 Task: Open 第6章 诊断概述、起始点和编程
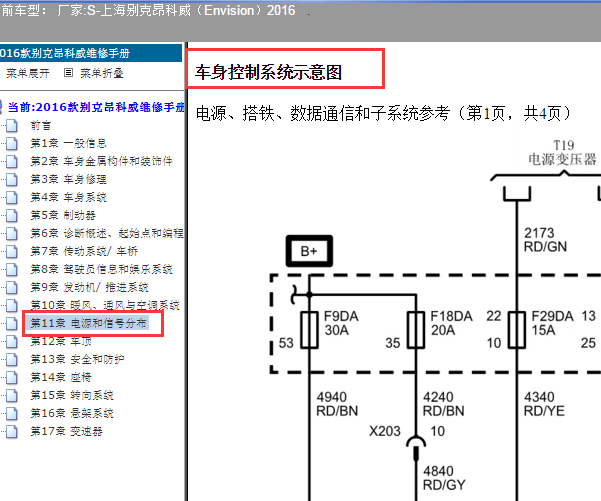[107, 233]
